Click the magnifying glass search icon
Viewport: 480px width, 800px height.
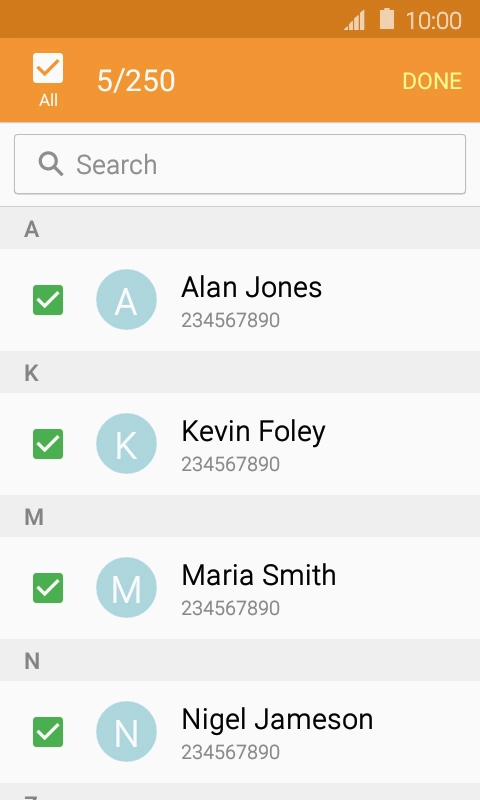50,164
